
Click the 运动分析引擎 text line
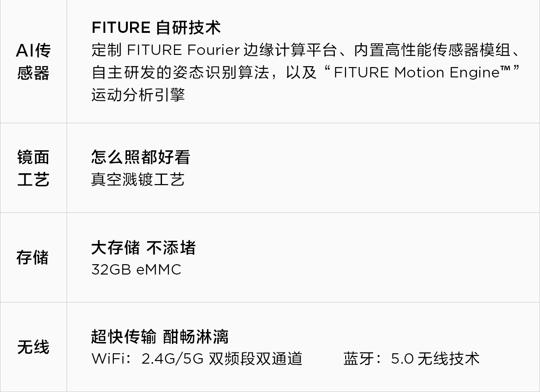click(138, 95)
